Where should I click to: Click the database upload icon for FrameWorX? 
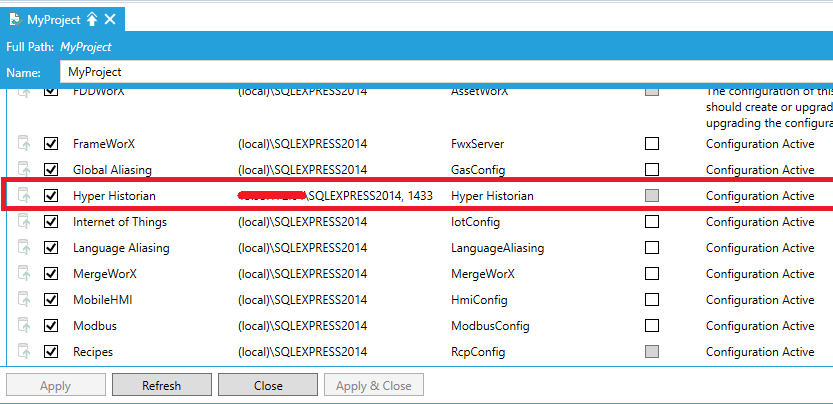coord(24,144)
